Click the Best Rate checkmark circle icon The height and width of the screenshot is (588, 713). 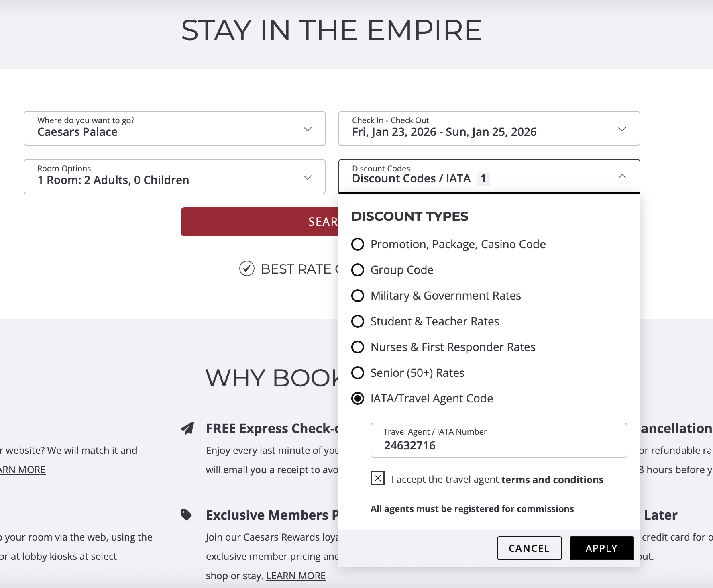coord(247,269)
